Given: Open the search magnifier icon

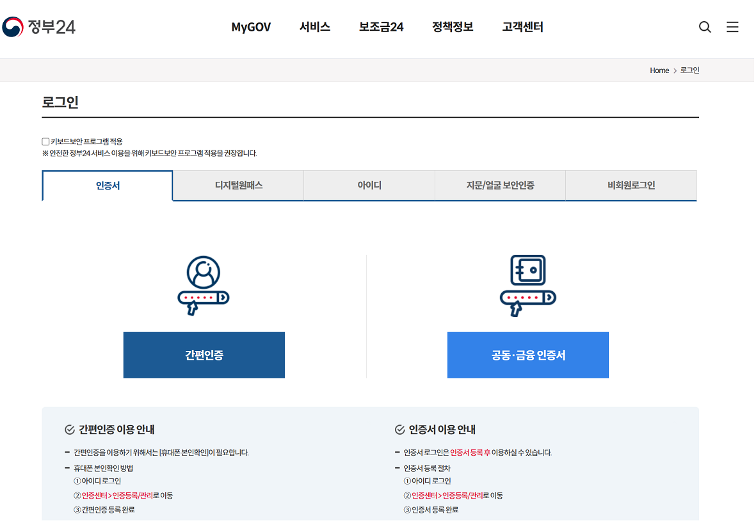Looking at the screenshot, I should (705, 27).
